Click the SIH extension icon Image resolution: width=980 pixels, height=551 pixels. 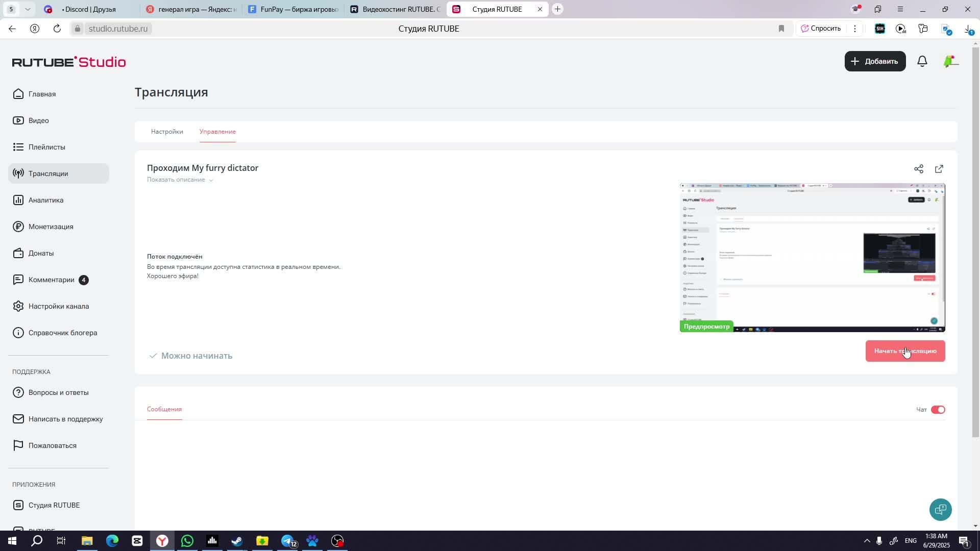coord(879,29)
